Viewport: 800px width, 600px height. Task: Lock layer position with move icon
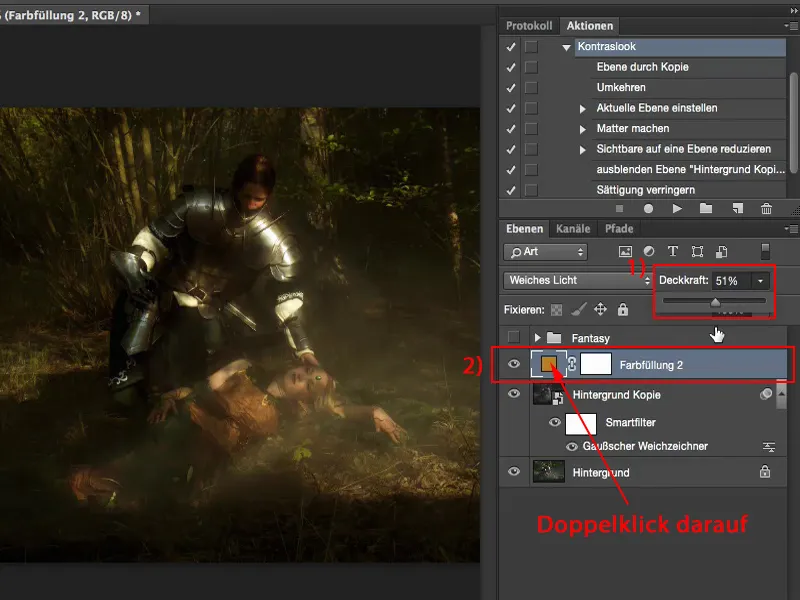point(601,309)
